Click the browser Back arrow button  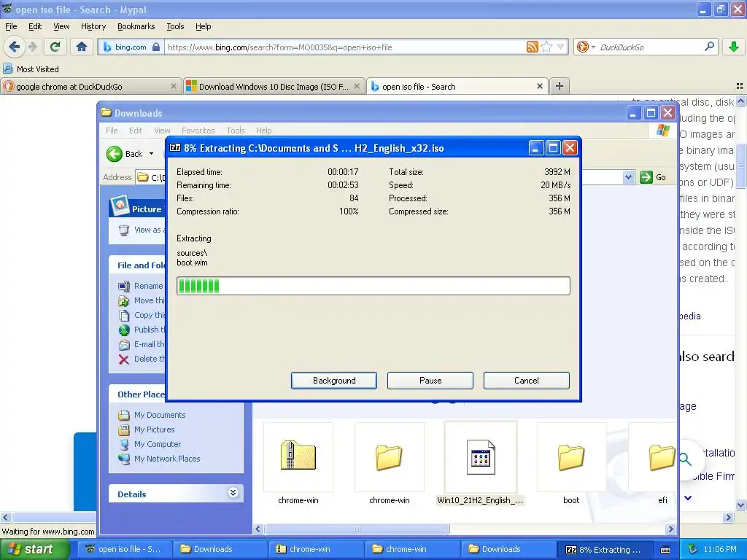point(15,47)
